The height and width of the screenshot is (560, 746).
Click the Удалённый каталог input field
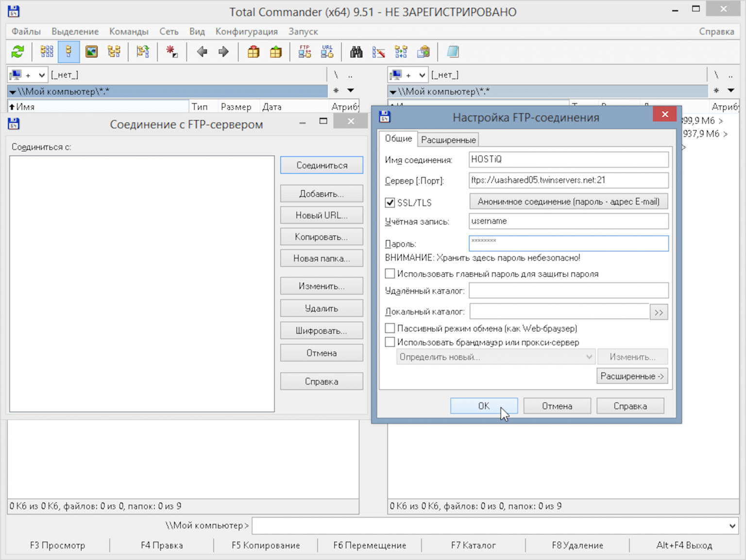568,291
